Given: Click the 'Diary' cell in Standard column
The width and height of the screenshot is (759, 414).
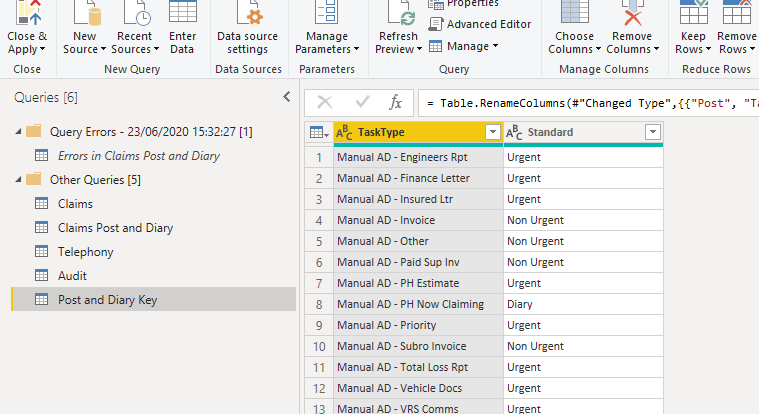Looking at the screenshot, I should 583,304.
